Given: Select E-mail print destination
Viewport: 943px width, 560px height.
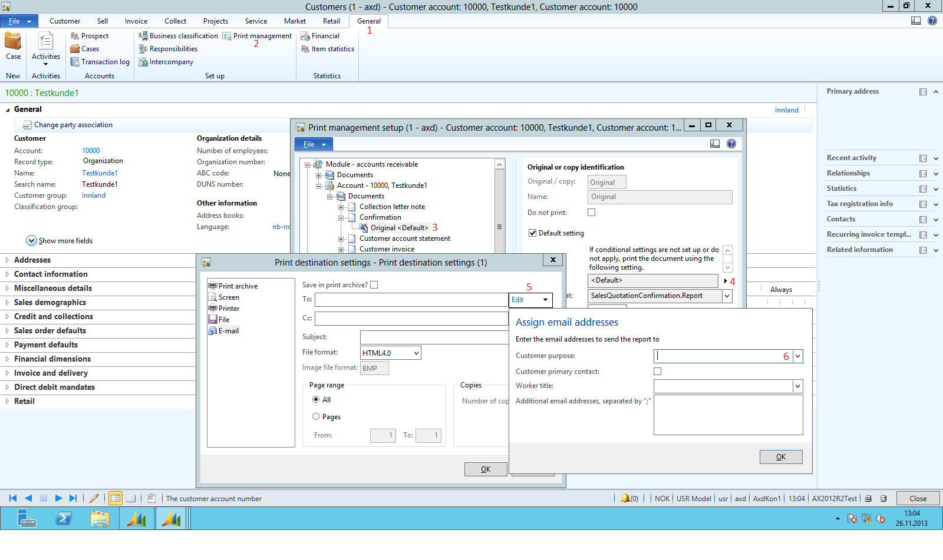Looking at the screenshot, I should point(228,331).
